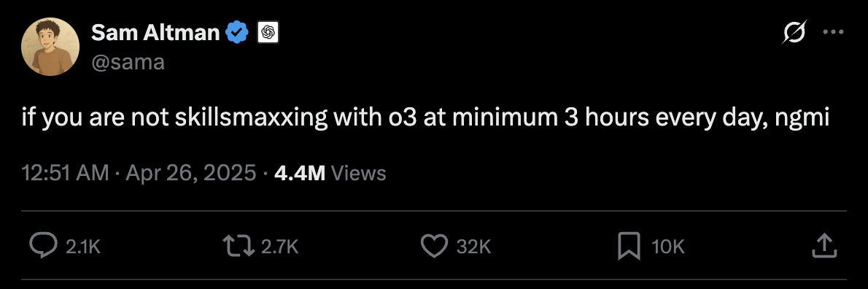Click the 2.1K replies count
Viewport: 868px width, 289px height.
point(83,247)
